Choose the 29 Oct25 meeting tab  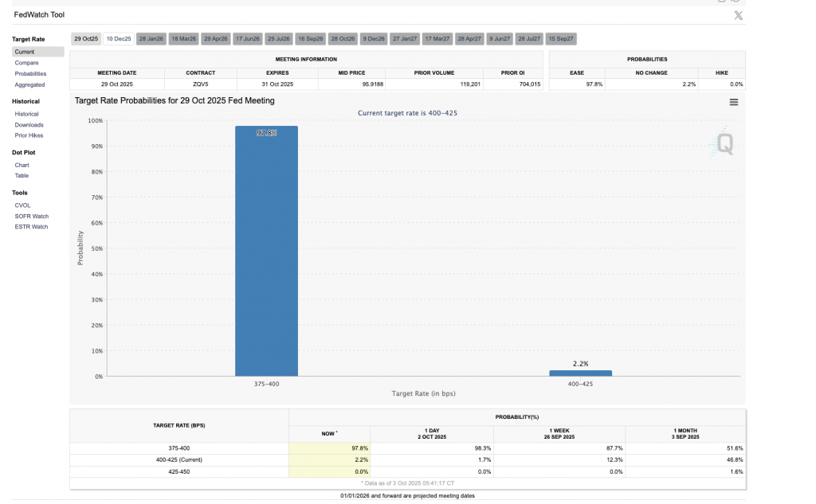tap(86, 38)
